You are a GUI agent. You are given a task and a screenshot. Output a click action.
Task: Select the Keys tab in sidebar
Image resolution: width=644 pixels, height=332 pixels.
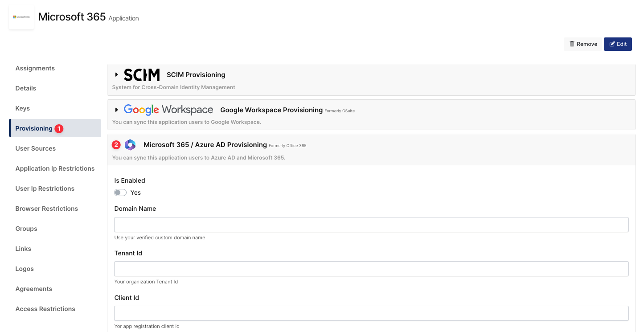coord(23,108)
